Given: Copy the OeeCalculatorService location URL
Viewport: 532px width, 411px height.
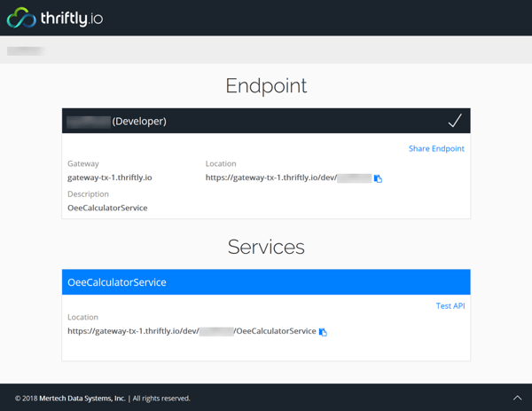Looking at the screenshot, I should pyautogui.click(x=323, y=332).
